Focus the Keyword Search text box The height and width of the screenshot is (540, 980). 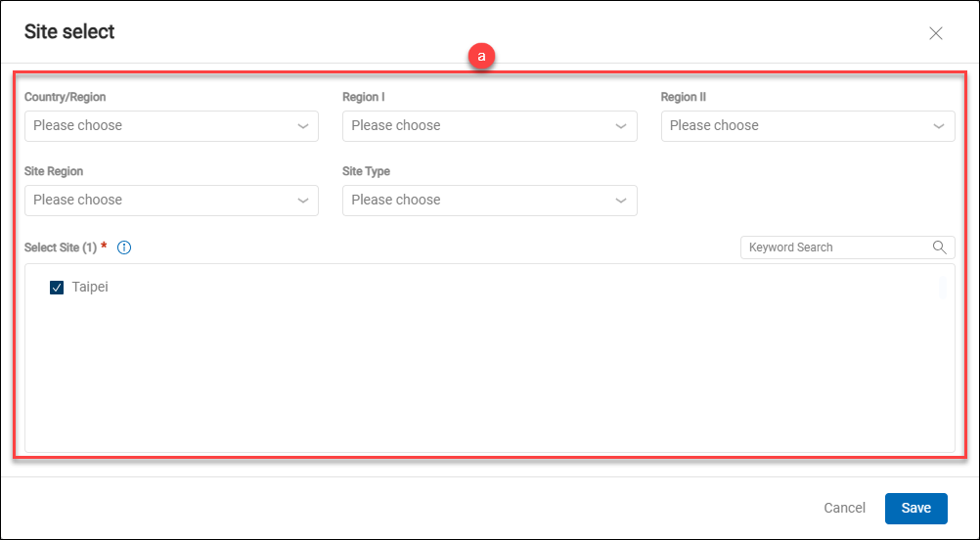pos(831,247)
